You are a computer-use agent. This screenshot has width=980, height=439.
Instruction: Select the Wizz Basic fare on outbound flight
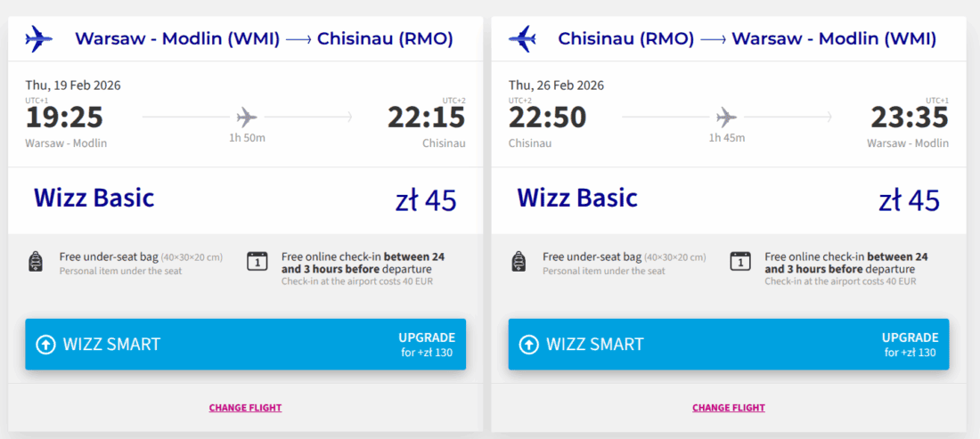[x=94, y=198]
